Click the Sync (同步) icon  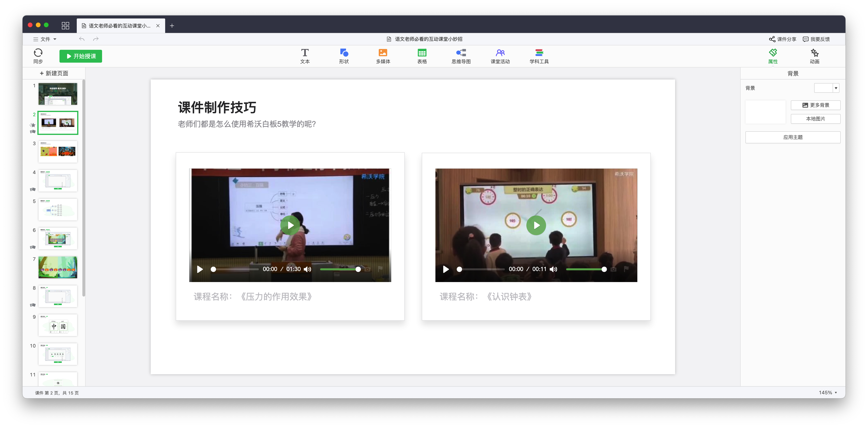pyautogui.click(x=38, y=53)
